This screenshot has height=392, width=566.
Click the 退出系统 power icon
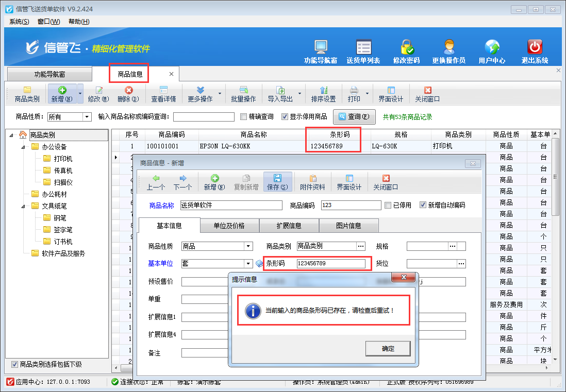coord(535,47)
